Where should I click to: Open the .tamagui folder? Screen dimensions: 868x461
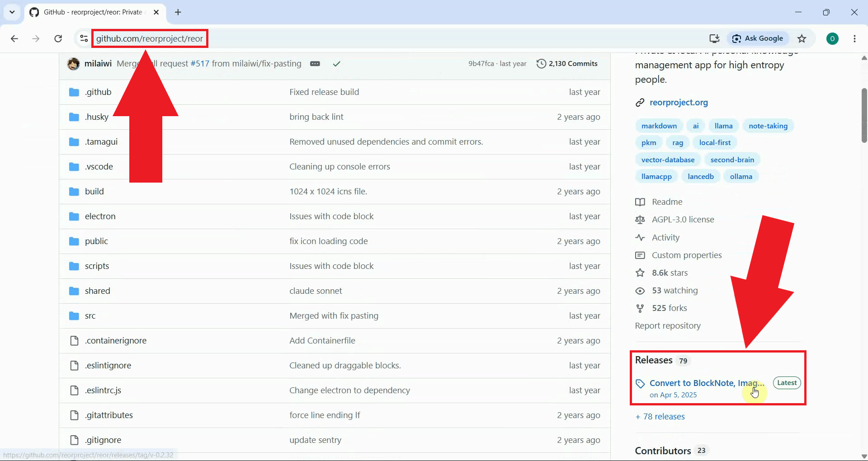pyautogui.click(x=101, y=142)
